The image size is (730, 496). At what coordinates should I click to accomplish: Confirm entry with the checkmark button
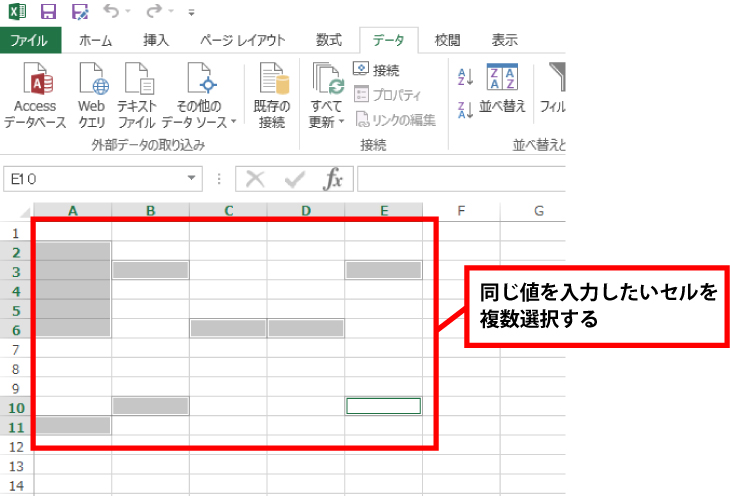pyautogui.click(x=294, y=179)
